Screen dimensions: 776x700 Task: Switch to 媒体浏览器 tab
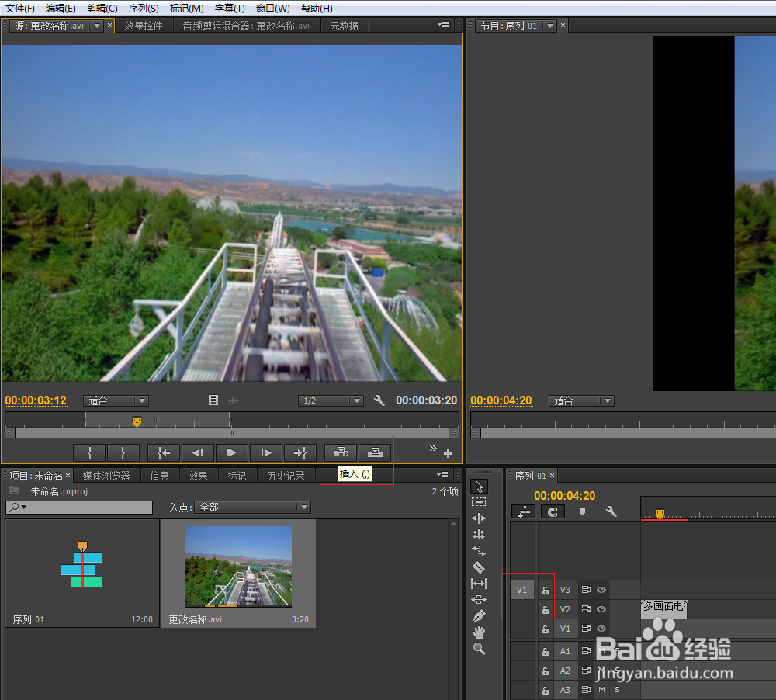(106, 475)
